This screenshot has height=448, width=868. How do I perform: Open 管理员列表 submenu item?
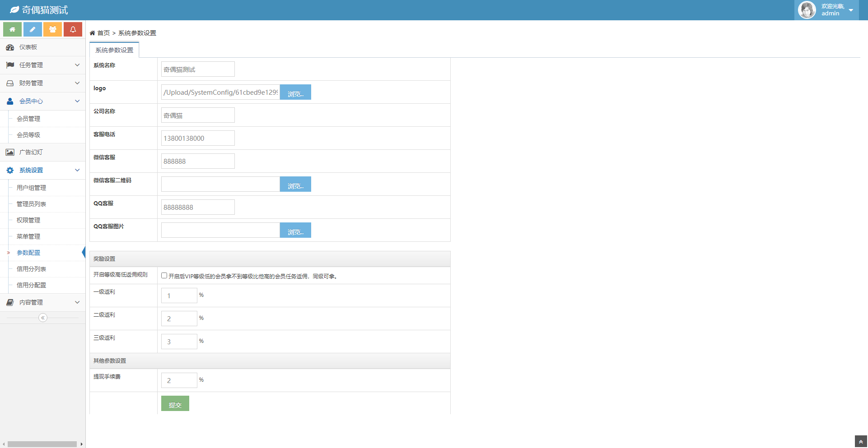click(x=42, y=204)
